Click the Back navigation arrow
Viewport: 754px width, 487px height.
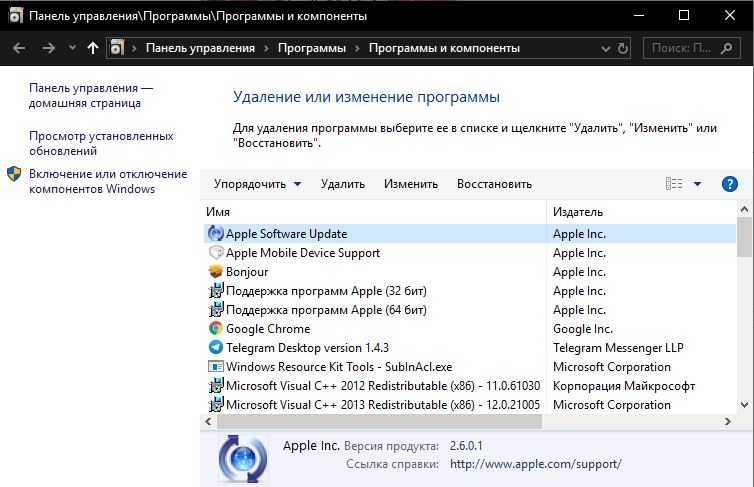click(x=19, y=48)
